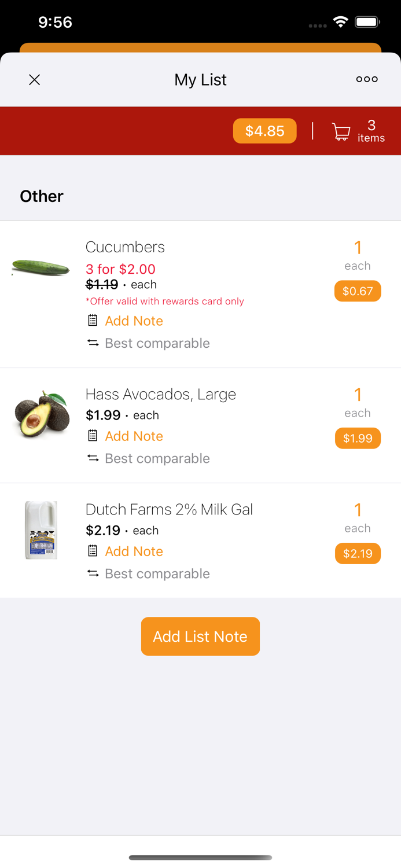The height and width of the screenshot is (868, 401).
Task: Tap the $2.19 price badge on Dutch Farms Milk
Action: pos(358,553)
